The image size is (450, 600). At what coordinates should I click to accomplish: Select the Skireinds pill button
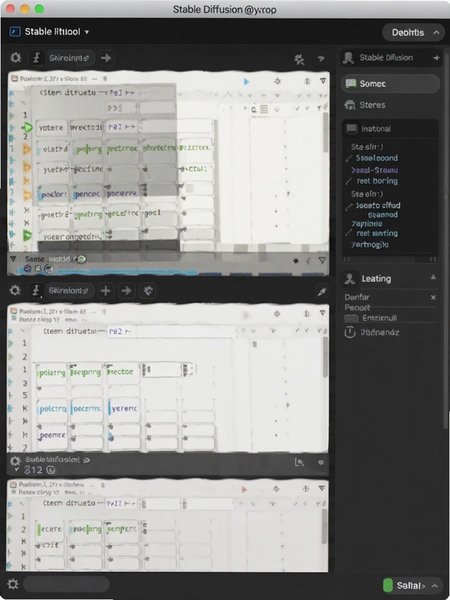pos(69,58)
